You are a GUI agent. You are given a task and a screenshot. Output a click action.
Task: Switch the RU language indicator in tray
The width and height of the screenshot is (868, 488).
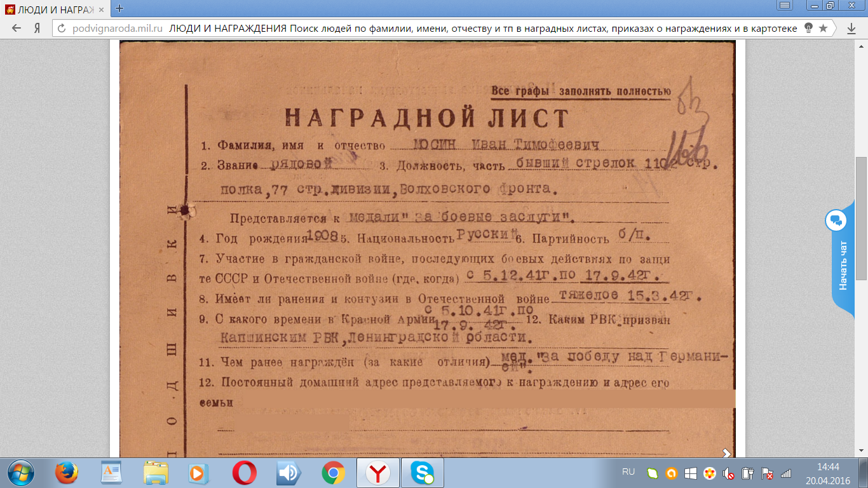pos(628,472)
